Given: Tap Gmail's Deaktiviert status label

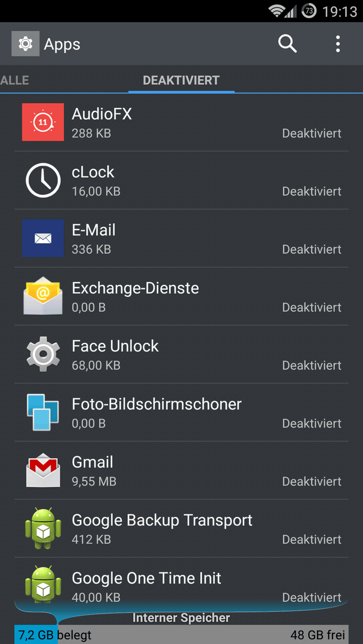Looking at the screenshot, I should 312,481.
